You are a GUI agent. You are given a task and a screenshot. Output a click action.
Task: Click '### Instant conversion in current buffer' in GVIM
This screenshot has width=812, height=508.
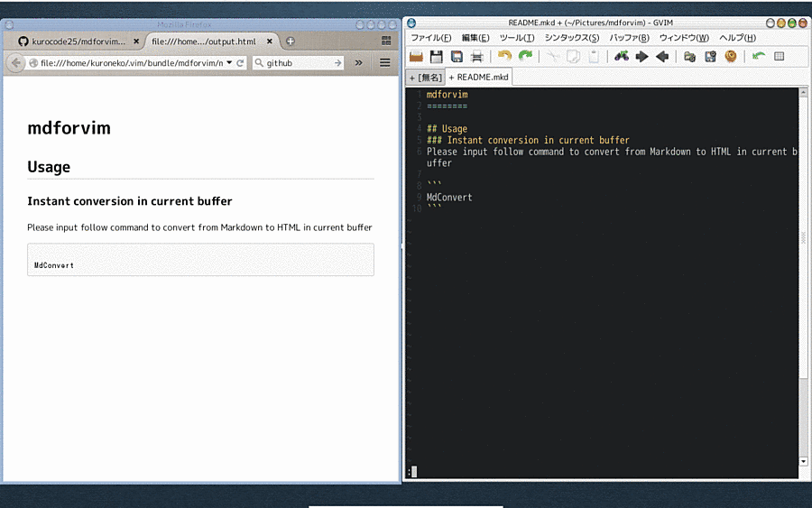click(528, 141)
